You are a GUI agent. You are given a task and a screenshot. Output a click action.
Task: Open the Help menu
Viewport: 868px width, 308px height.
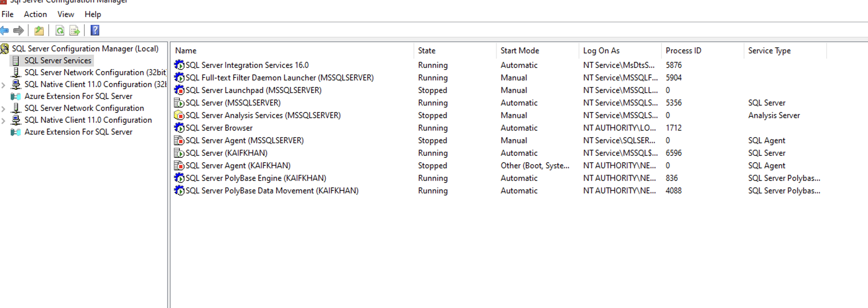(x=93, y=14)
